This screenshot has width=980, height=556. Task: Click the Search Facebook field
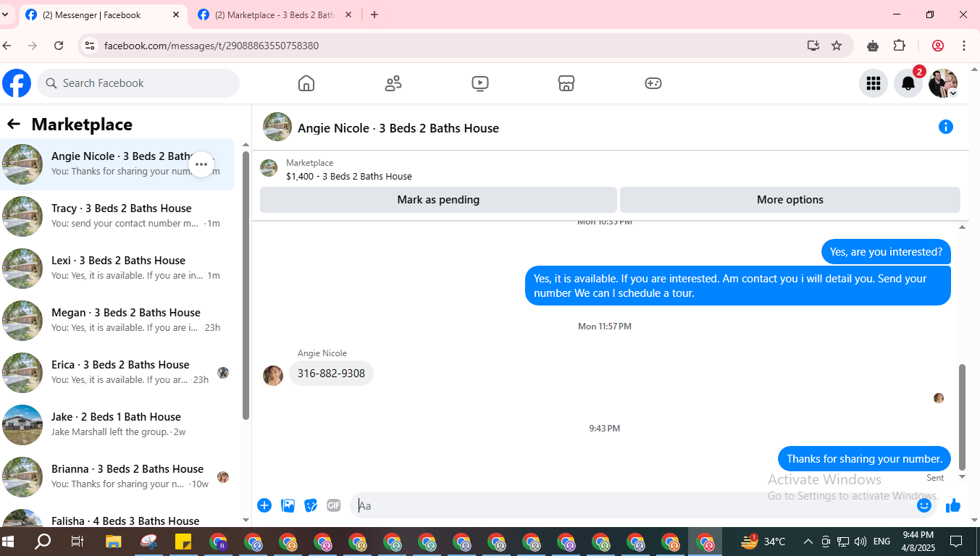[x=138, y=83]
